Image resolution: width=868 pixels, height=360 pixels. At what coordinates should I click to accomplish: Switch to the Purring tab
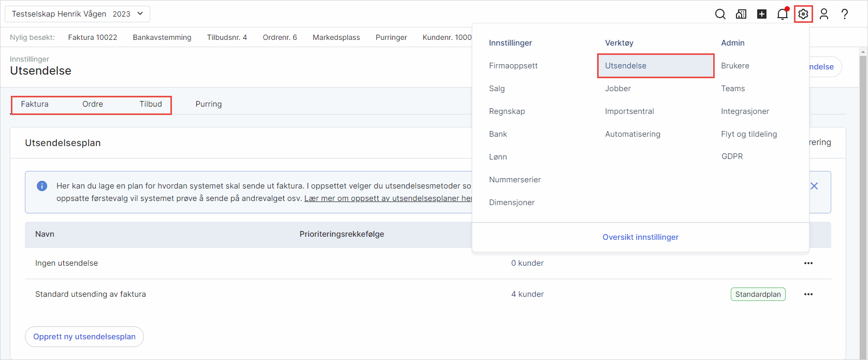(209, 104)
